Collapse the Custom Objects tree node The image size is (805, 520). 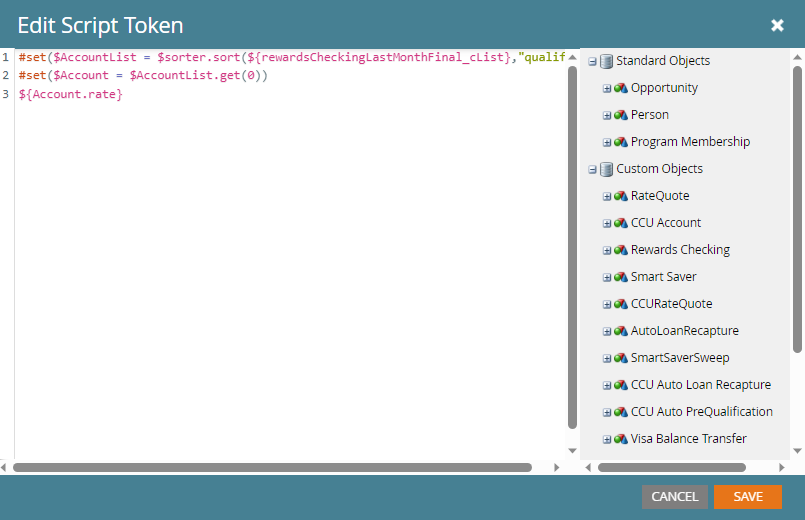tap(593, 169)
